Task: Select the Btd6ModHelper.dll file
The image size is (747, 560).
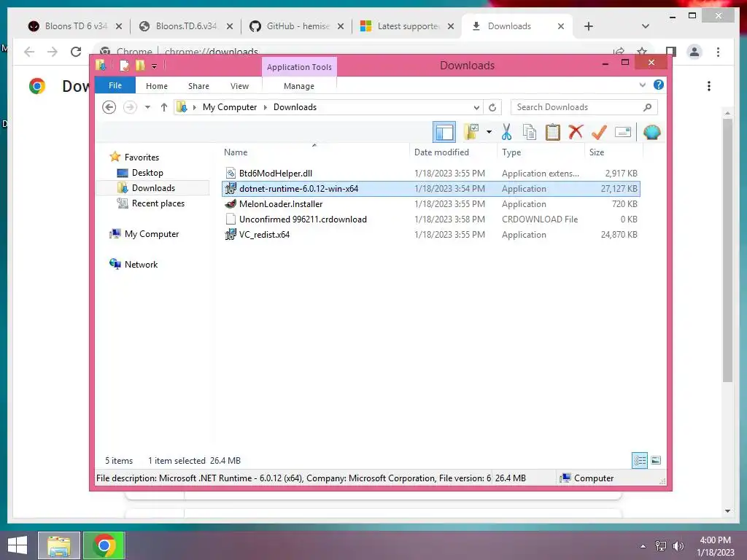Action: [x=430, y=174]
